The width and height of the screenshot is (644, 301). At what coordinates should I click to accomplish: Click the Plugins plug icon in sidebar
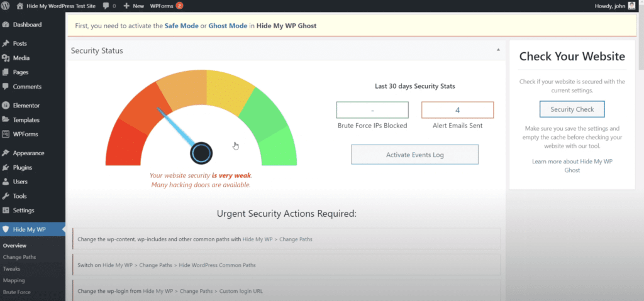click(6, 168)
